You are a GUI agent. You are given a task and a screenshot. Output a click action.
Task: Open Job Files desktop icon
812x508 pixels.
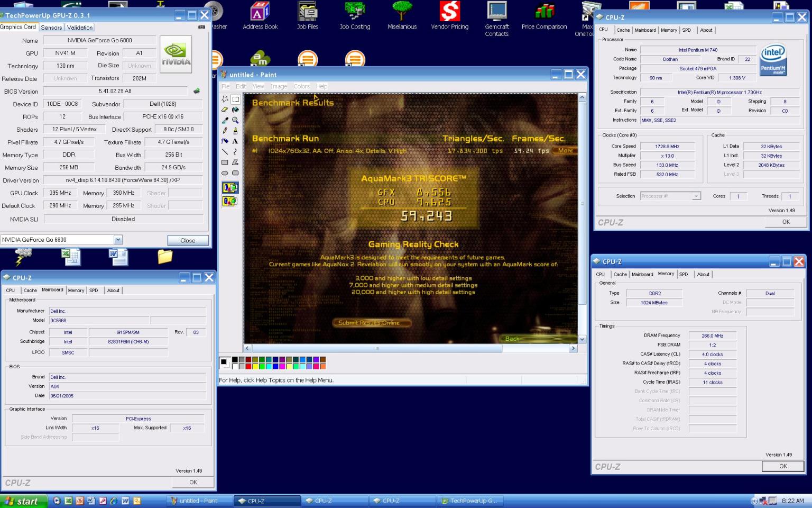point(307,15)
